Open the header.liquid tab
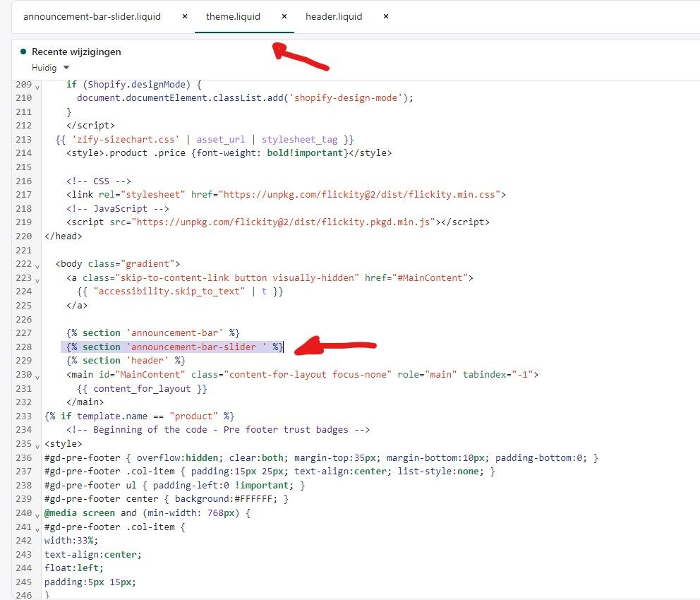The height and width of the screenshot is (600, 700). point(334,16)
